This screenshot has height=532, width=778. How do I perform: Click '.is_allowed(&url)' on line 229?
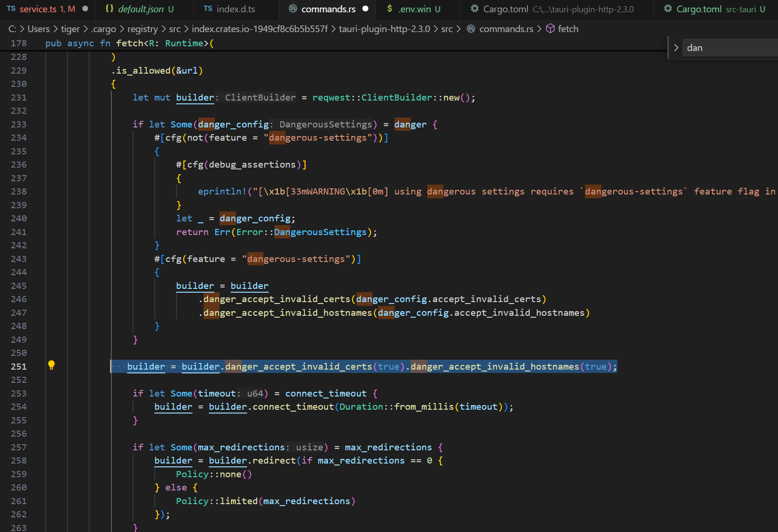[x=157, y=70]
